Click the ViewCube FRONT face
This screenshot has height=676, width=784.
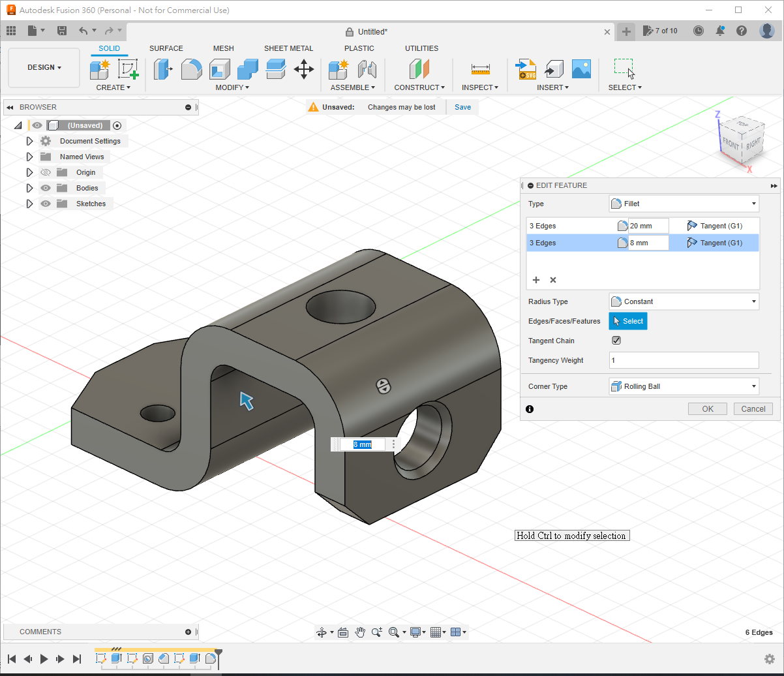coord(731,144)
